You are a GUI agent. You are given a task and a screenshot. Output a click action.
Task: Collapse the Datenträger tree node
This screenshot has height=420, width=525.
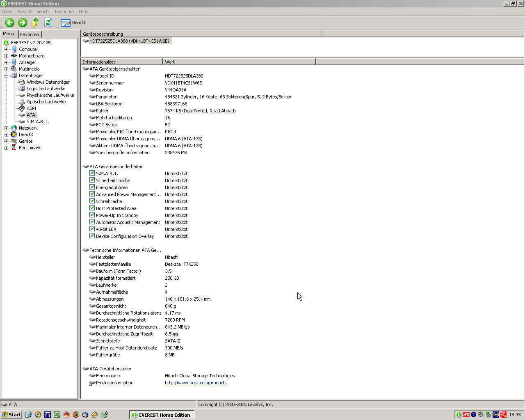tap(6, 75)
